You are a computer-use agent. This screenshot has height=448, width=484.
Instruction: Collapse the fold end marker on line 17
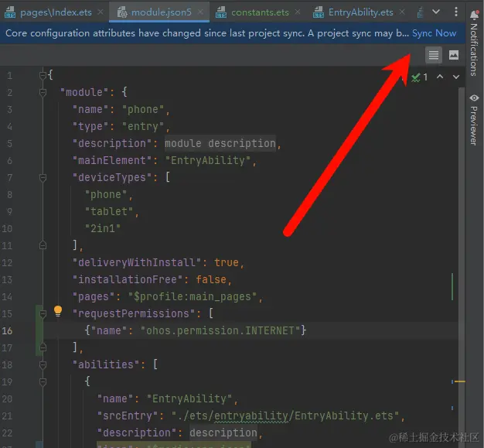point(43,347)
